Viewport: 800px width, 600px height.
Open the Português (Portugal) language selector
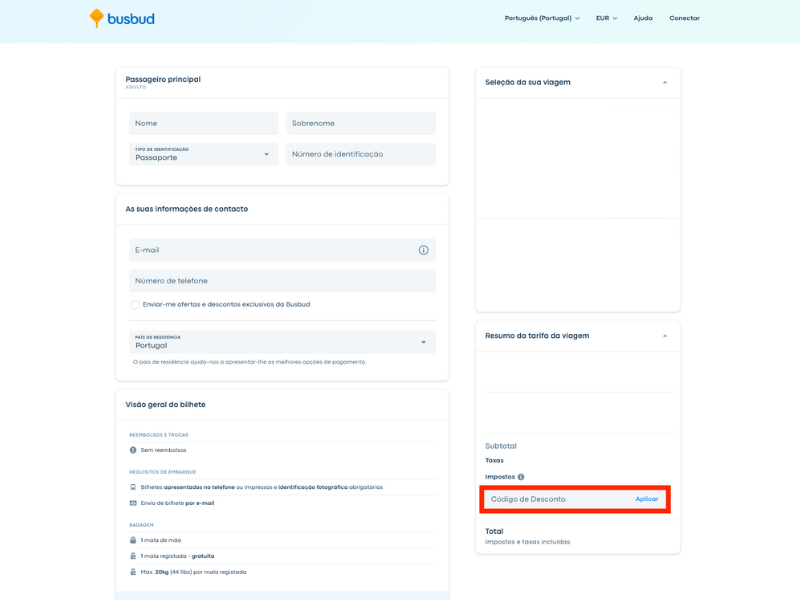(x=542, y=18)
